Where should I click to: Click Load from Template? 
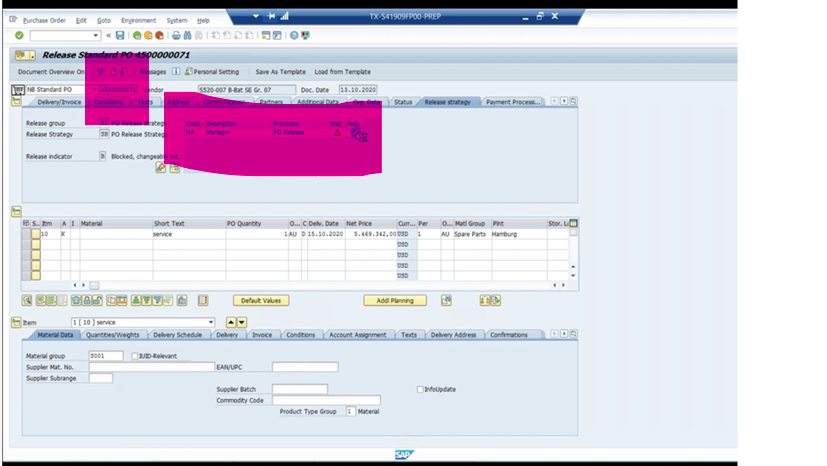coord(342,72)
